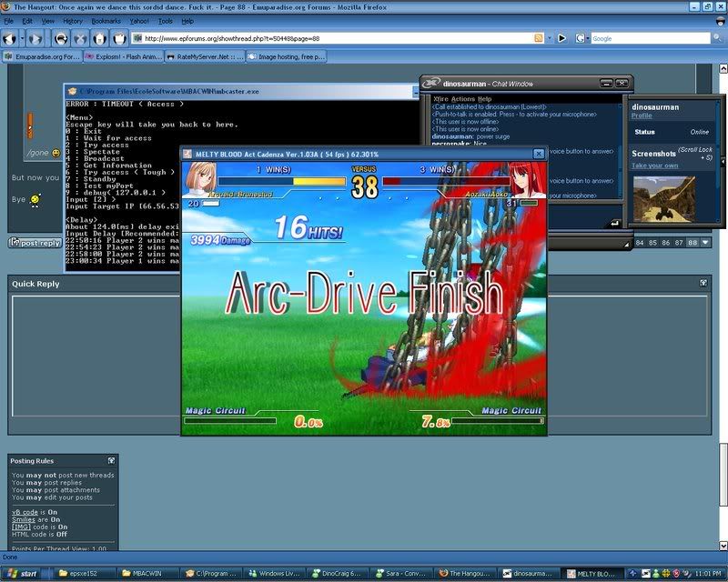
Task: Open the Help menu in Xfire chat
Action: tap(484, 99)
